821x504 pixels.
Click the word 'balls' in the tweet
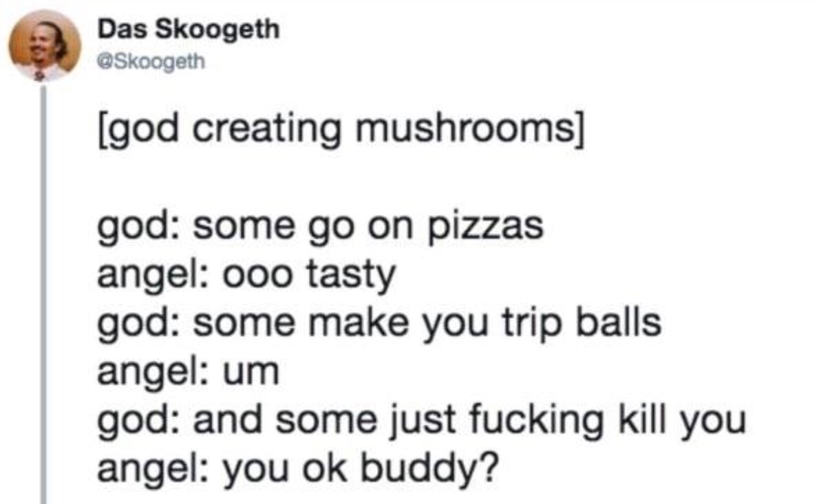619,321
